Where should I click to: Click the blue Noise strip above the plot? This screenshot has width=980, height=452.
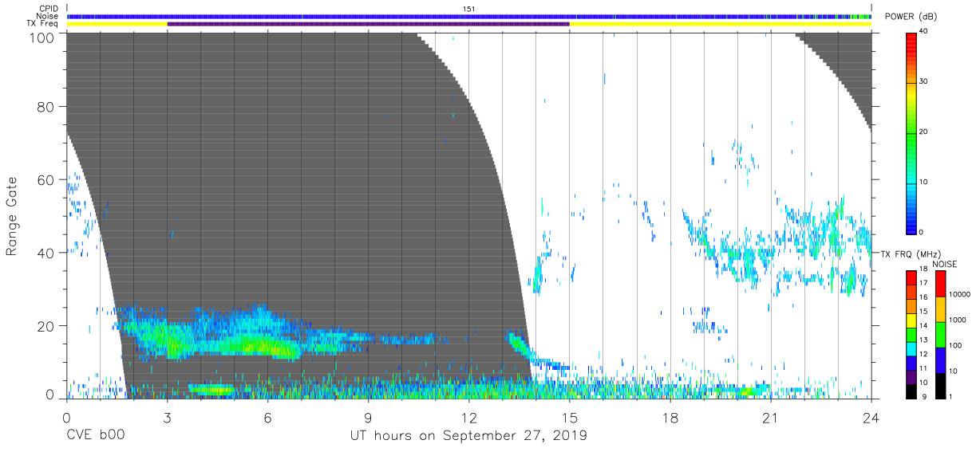click(x=469, y=16)
